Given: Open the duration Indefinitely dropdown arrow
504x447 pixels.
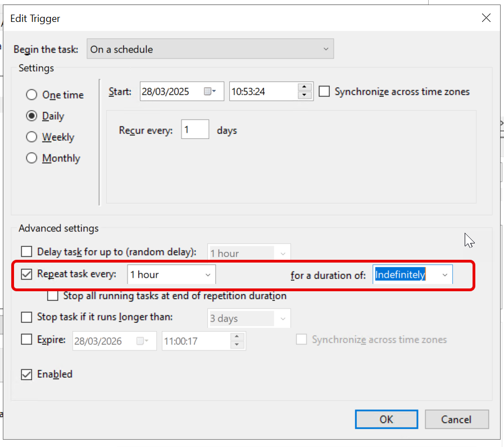Looking at the screenshot, I should [x=445, y=275].
